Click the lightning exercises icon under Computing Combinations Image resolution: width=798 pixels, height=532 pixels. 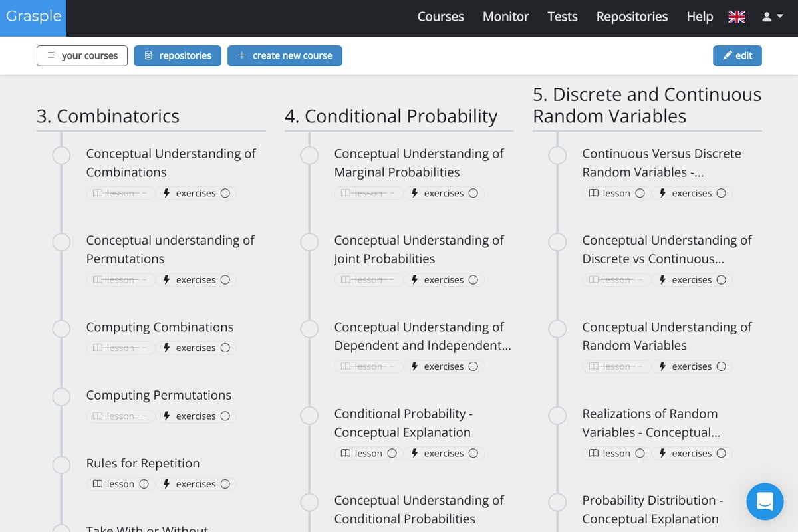pos(167,348)
